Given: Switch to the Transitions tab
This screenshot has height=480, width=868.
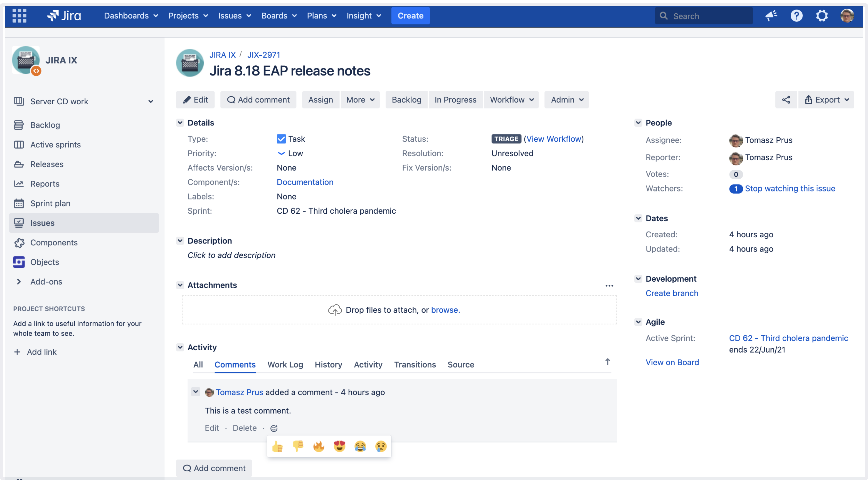Looking at the screenshot, I should pyautogui.click(x=415, y=364).
